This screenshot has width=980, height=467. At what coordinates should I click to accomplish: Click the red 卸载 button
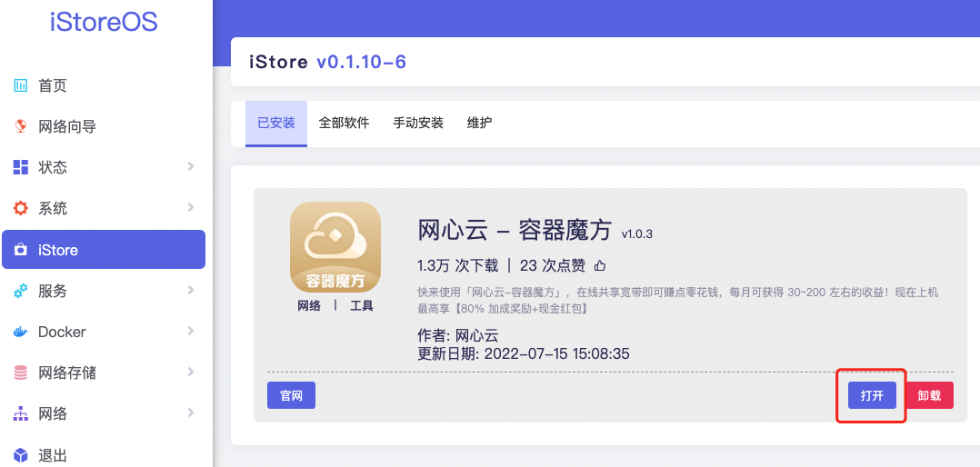point(929,395)
